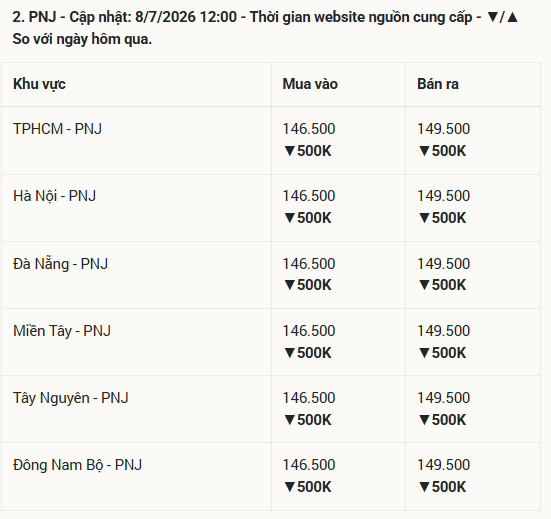551x519 pixels.
Task: Click the Khu vực column header
Action: point(39,84)
